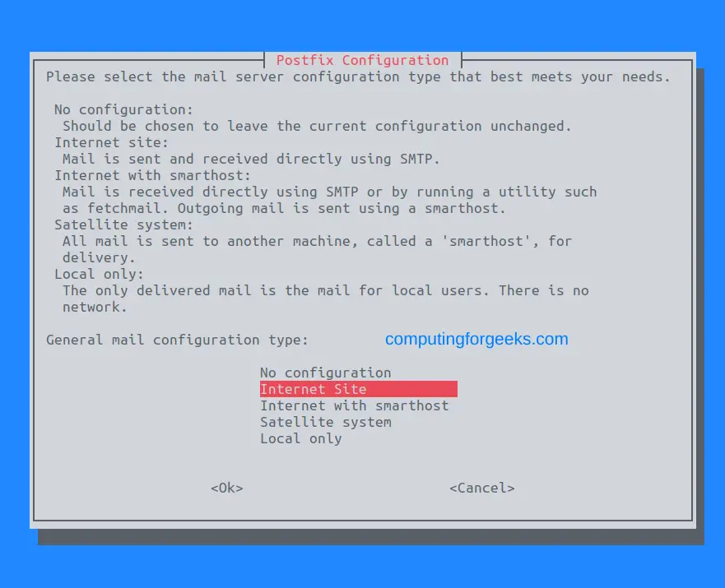
Task: Click the "All mail is sent to another machine" line
Action: [x=317, y=241]
